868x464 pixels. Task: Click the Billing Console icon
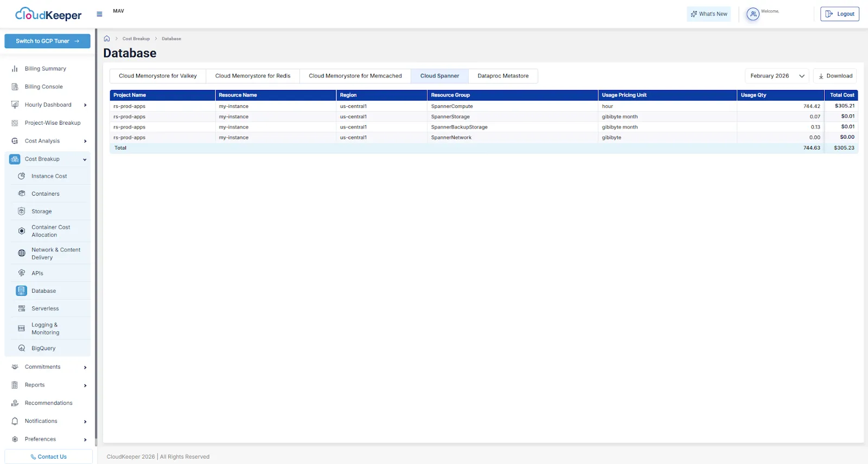[x=15, y=87]
